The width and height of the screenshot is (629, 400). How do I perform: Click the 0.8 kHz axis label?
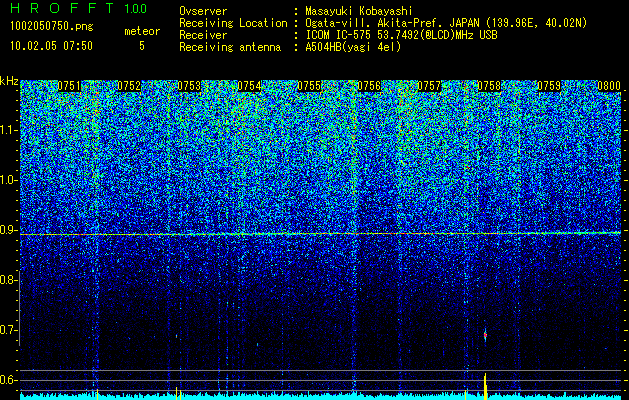point(9,280)
